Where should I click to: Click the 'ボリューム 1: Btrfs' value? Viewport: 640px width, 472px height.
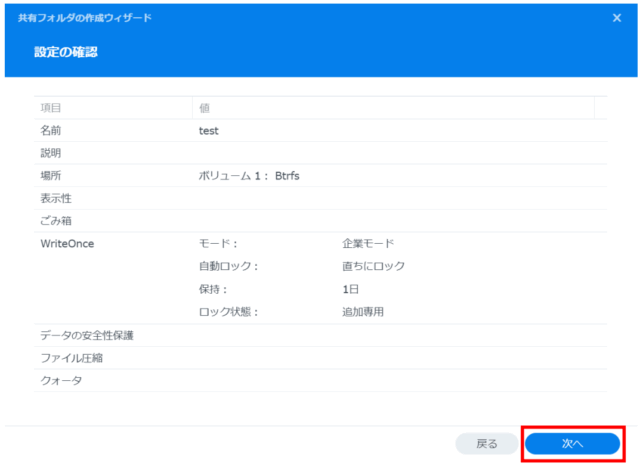(x=250, y=176)
